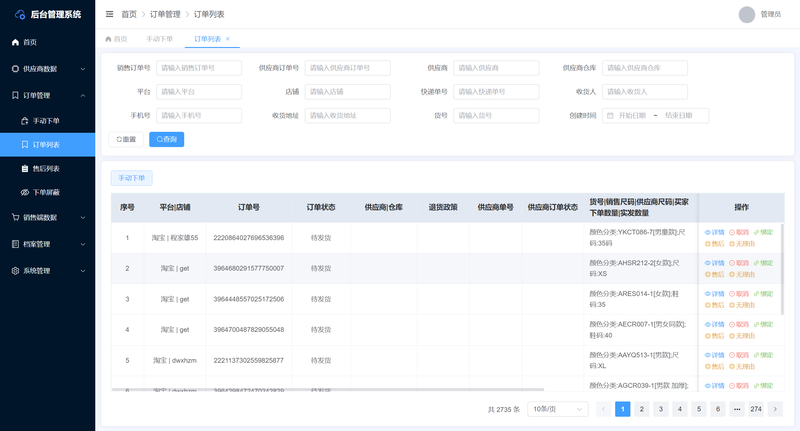Click 无理由 icon for order row 1
This screenshot has width=800, height=431.
click(732, 244)
